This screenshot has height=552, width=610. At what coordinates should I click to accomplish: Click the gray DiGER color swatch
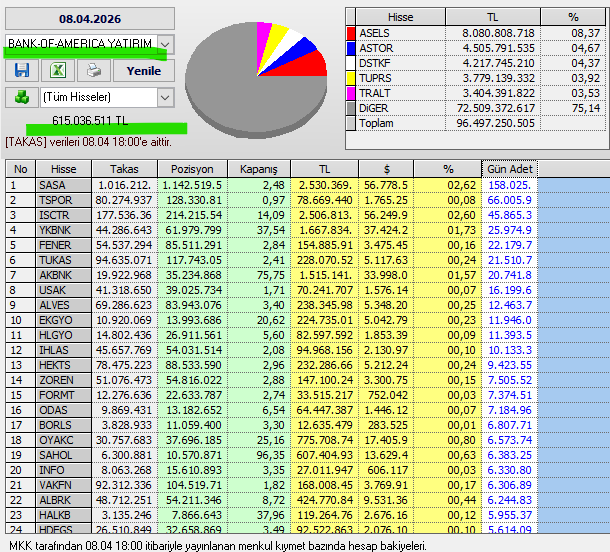(351, 108)
